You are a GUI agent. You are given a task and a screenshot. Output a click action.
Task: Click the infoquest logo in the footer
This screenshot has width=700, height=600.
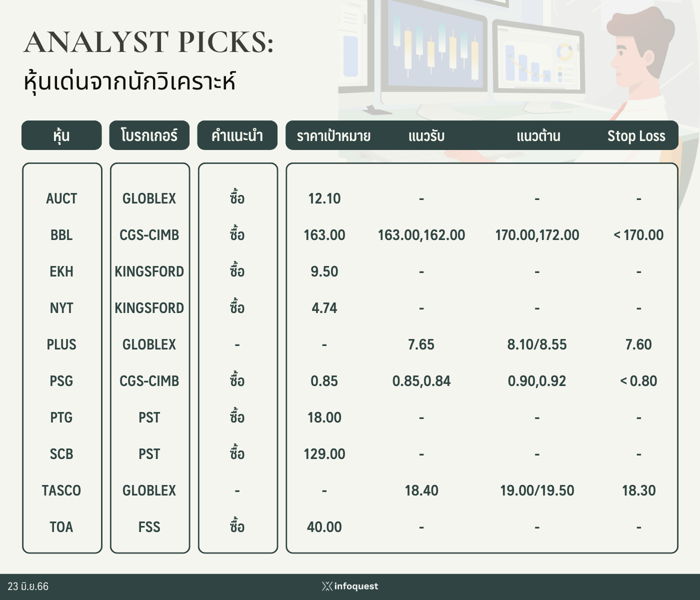click(350, 586)
